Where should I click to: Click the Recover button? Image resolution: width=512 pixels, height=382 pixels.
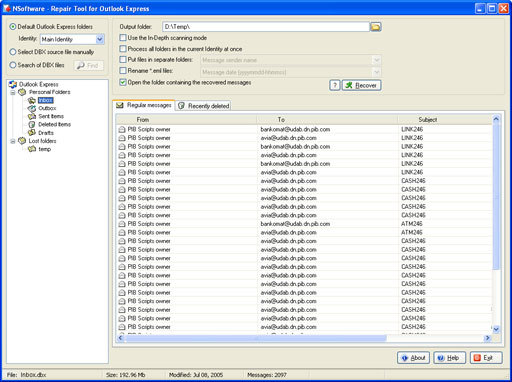tap(362, 85)
